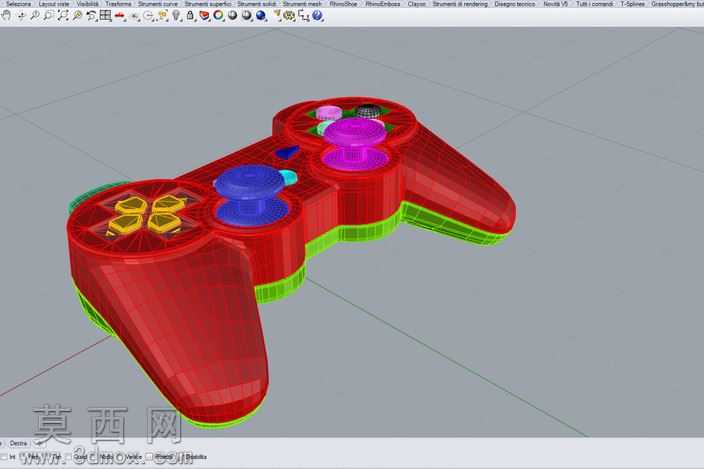The height and width of the screenshot is (469, 704).
Task: Open the Select objects tool icon
Action: coord(163,16)
